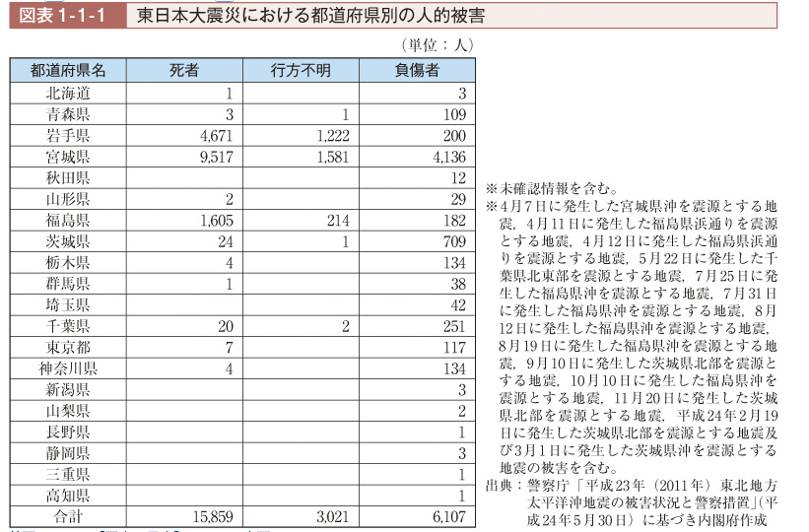809x532 pixels.
Task: Select the 死者 column header
Action: [x=184, y=70]
